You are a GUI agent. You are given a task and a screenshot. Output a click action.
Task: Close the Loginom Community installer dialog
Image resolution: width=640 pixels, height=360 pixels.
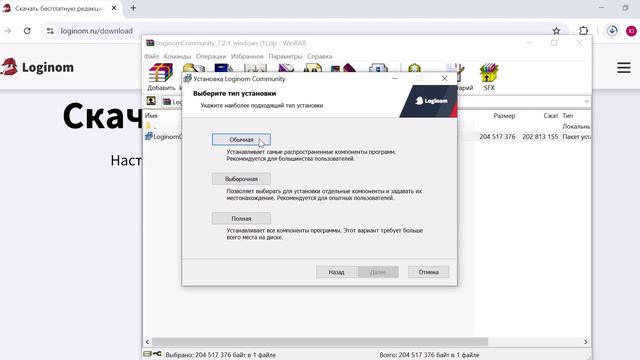coord(444,78)
